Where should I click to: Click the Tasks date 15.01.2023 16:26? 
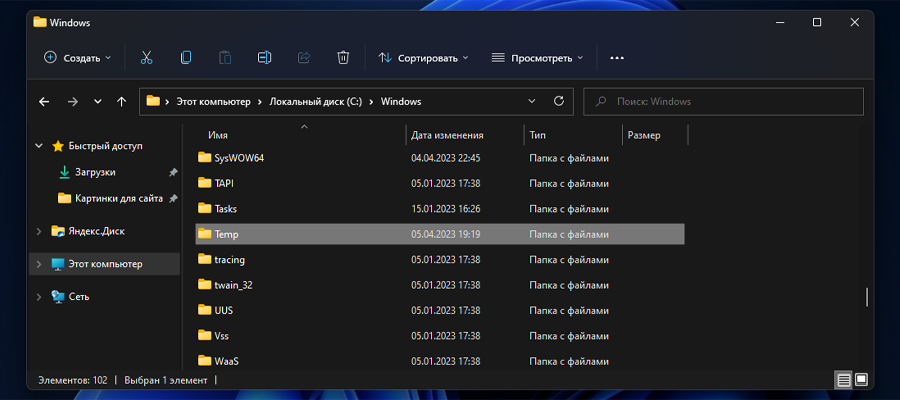click(x=446, y=209)
